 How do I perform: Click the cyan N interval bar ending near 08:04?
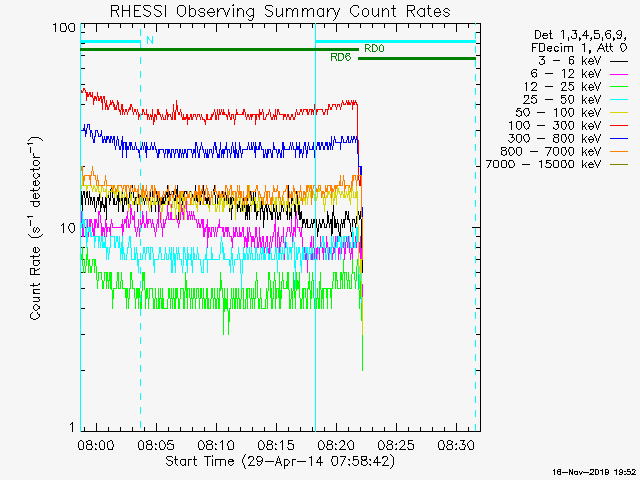coord(110,42)
